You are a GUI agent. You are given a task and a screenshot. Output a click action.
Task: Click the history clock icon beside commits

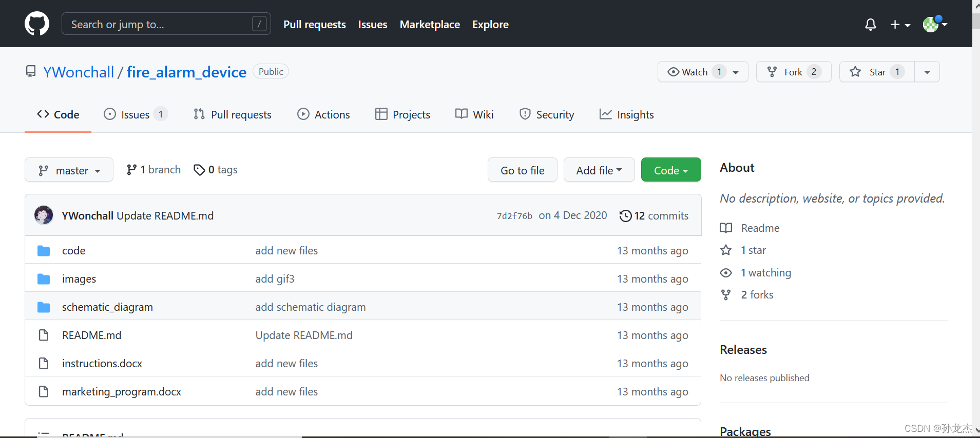pyautogui.click(x=625, y=216)
